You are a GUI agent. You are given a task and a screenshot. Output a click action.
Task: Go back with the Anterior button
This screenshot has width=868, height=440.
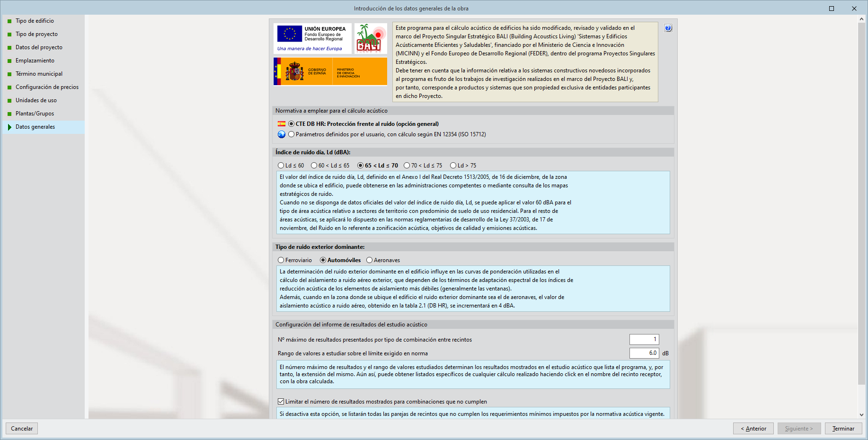click(753, 429)
